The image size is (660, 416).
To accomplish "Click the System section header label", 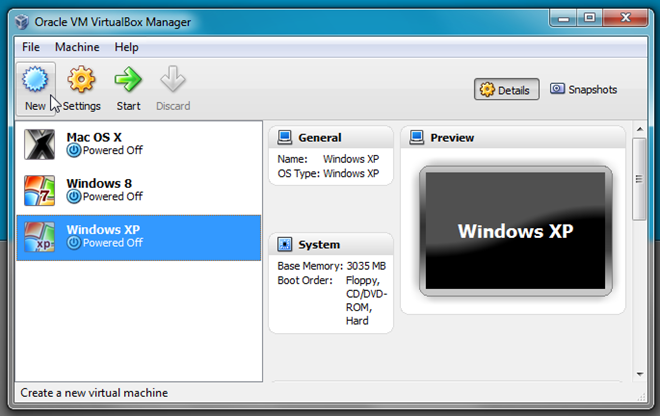I will point(319,245).
